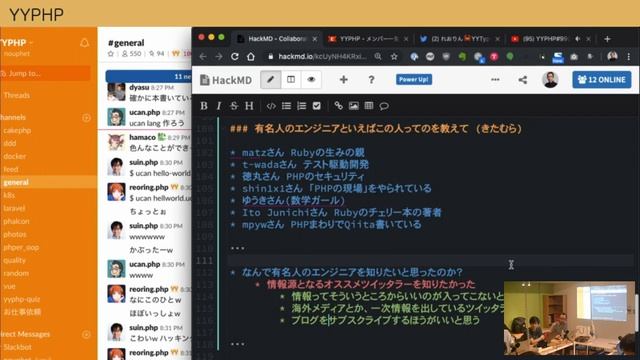The width and height of the screenshot is (640, 360).
Task: Insert numbered list in HackMD
Action: [302, 106]
